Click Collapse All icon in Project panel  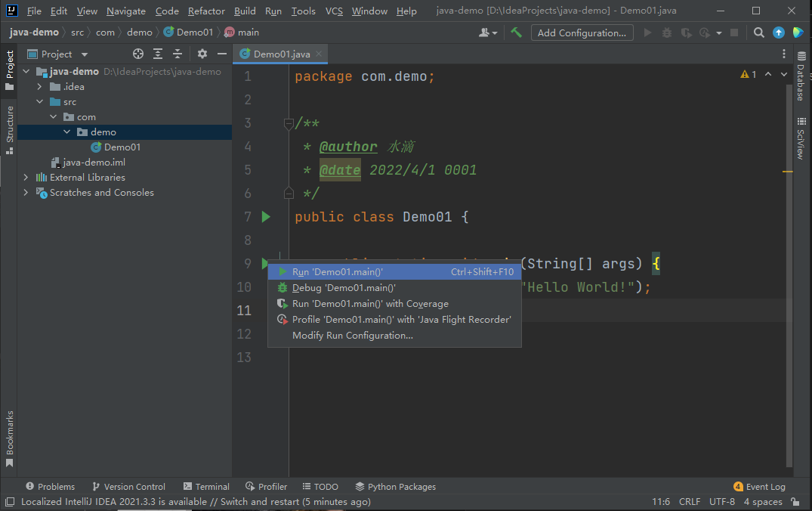pyautogui.click(x=178, y=54)
